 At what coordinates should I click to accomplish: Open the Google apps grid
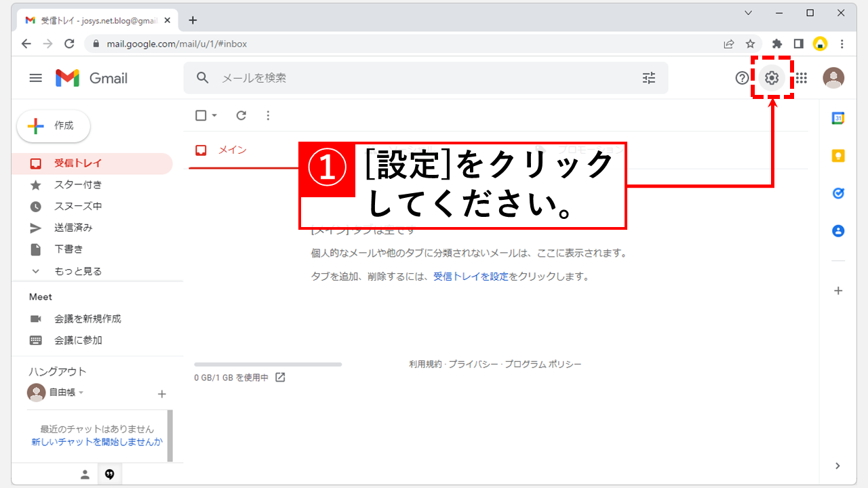point(802,78)
